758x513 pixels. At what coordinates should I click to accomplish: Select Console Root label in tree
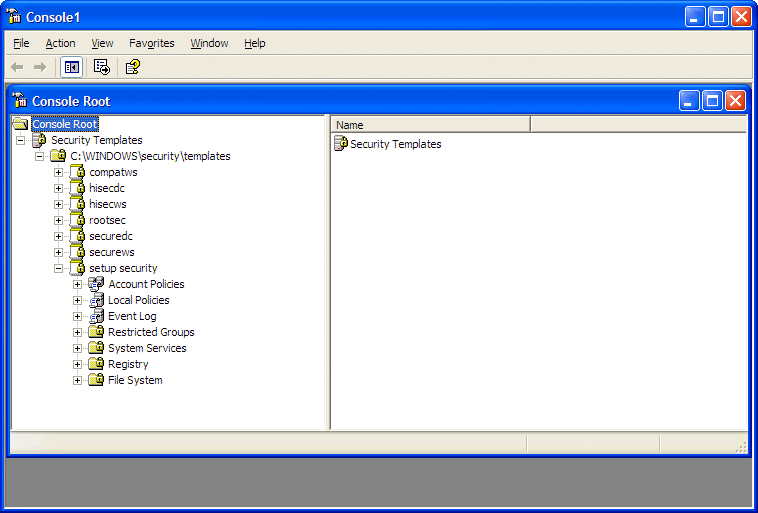point(65,124)
